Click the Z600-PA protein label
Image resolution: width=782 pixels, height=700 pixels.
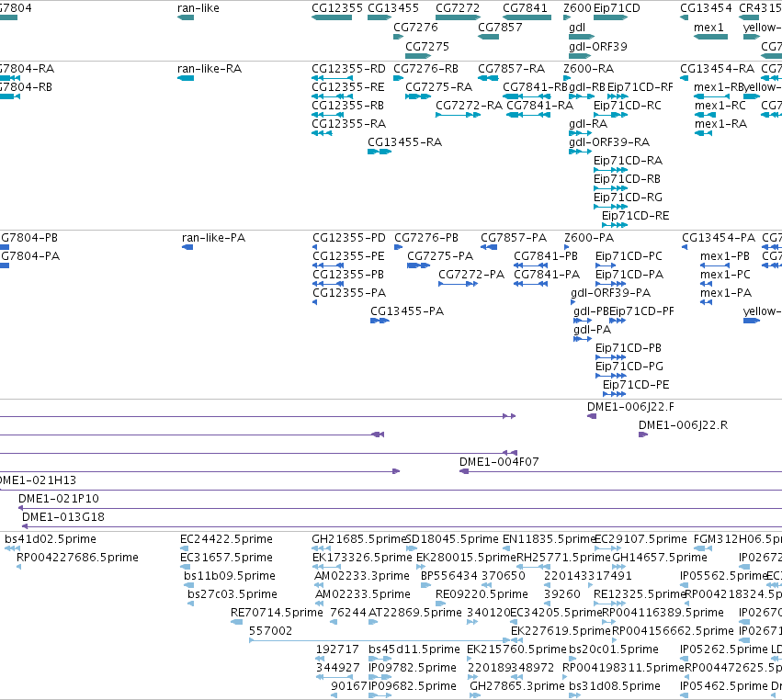click(589, 238)
